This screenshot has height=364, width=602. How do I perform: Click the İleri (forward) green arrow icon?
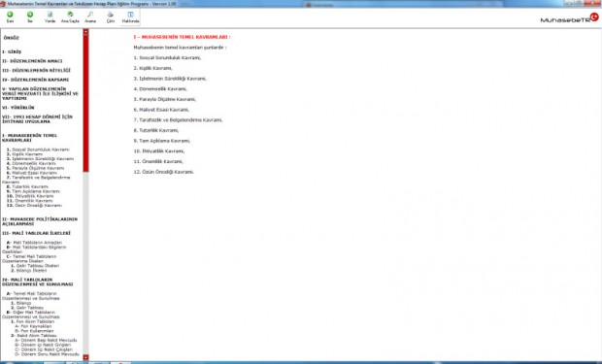tap(30, 15)
